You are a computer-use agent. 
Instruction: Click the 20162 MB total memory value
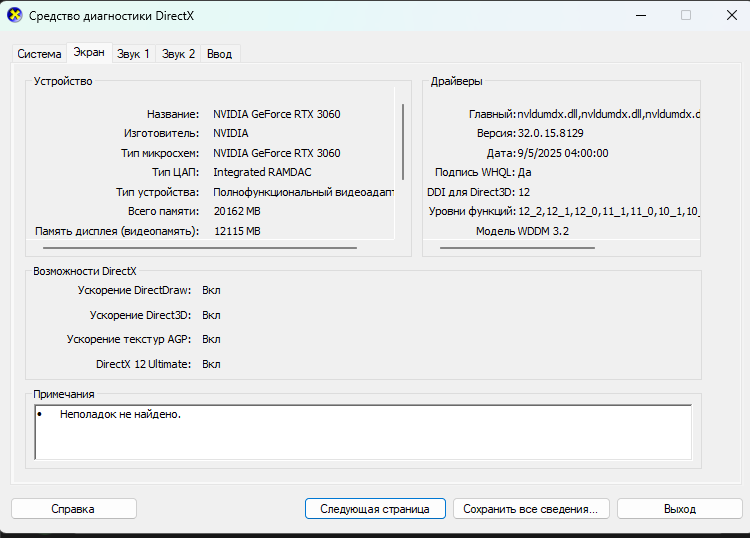pos(237,211)
